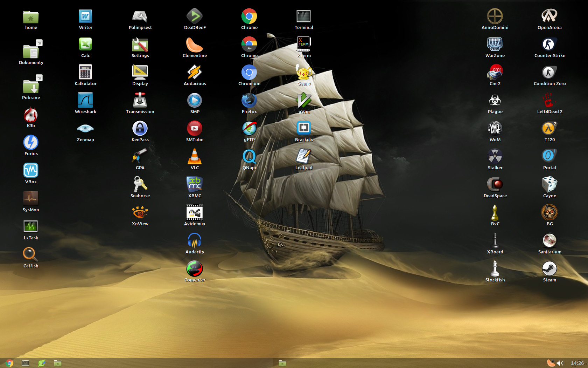
Task: Launch AnnoDomini game
Action: pyautogui.click(x=495, y=16)
